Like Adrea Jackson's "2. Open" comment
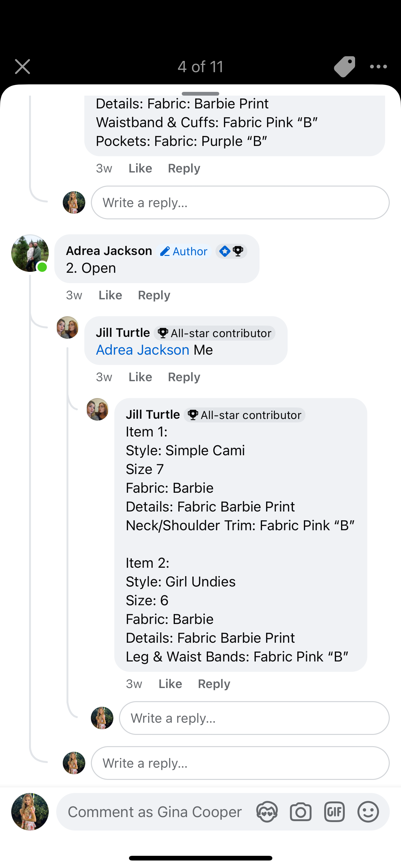401x868 pixels. pyautogui.click(x=110, y=295)
